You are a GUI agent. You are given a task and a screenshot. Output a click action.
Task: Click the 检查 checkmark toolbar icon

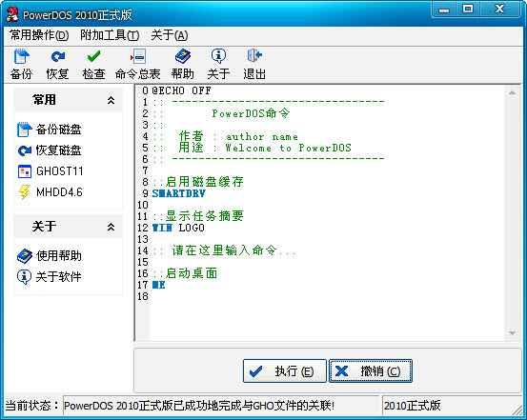93,64
